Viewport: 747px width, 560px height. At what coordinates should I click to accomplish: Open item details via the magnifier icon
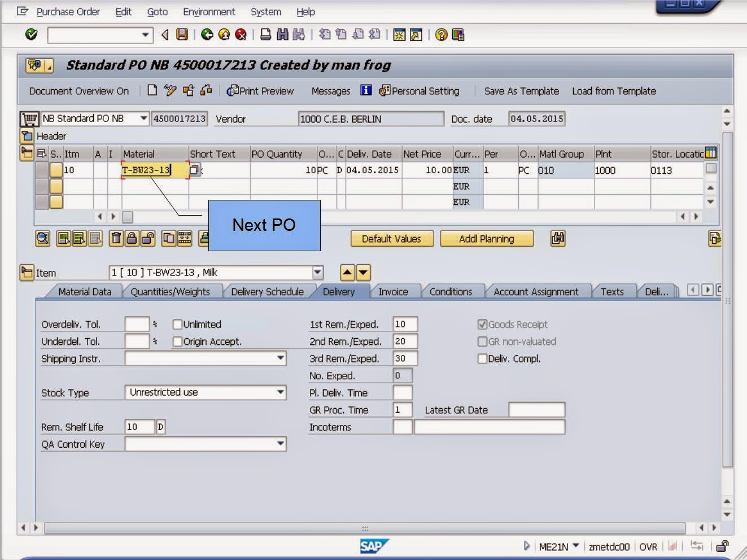42,238
